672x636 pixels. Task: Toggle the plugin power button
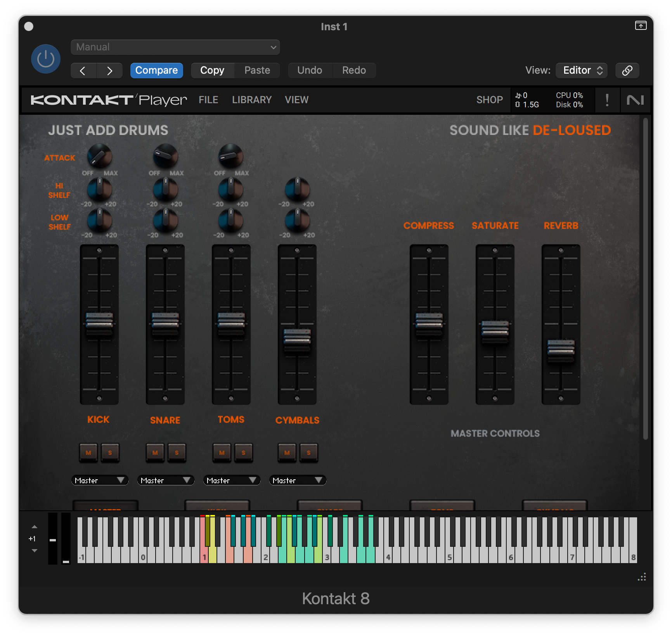(46, 59)
